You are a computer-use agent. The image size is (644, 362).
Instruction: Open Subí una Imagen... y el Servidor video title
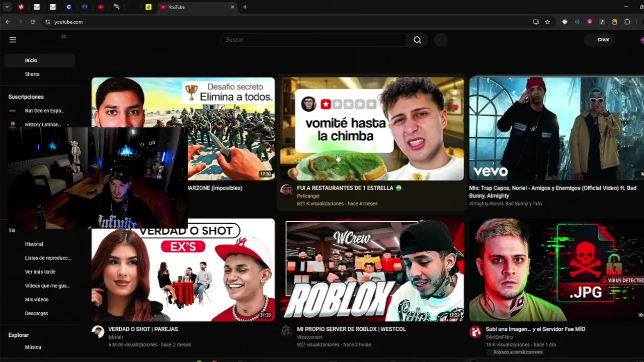(x=535, y=329)
